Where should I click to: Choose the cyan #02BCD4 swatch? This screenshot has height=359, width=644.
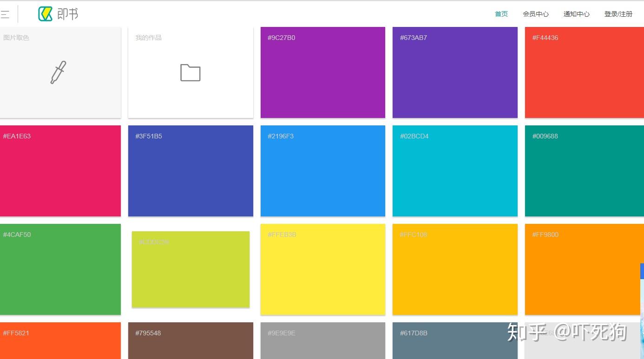coord(455,171)
